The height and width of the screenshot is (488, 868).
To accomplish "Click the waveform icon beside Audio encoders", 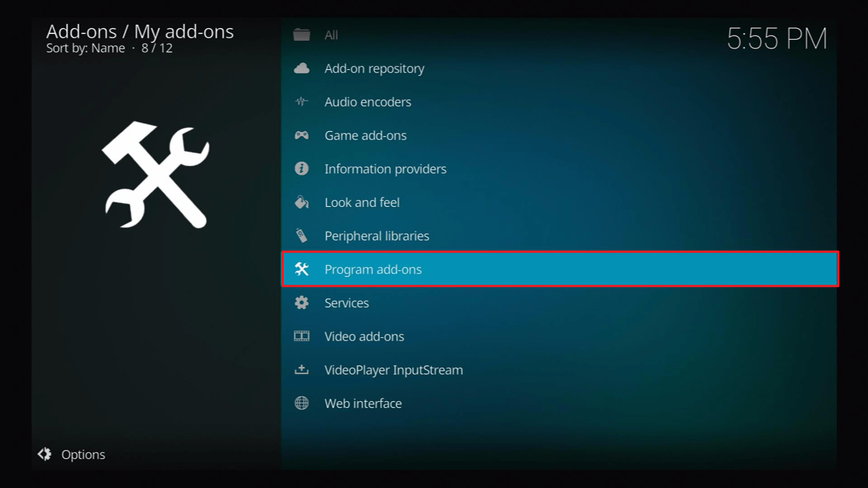I will (x=302, y=102).
